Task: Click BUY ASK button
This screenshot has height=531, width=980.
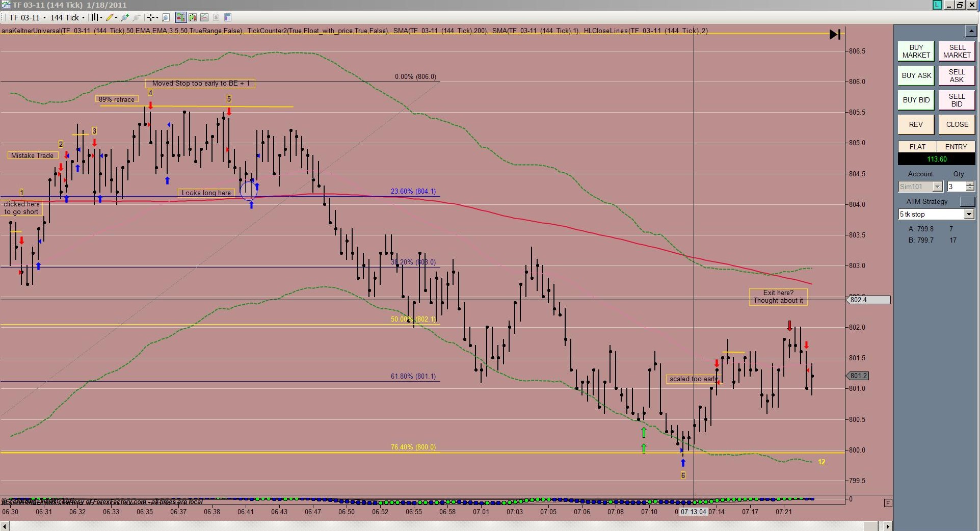Action: click(x=916, y=75)
